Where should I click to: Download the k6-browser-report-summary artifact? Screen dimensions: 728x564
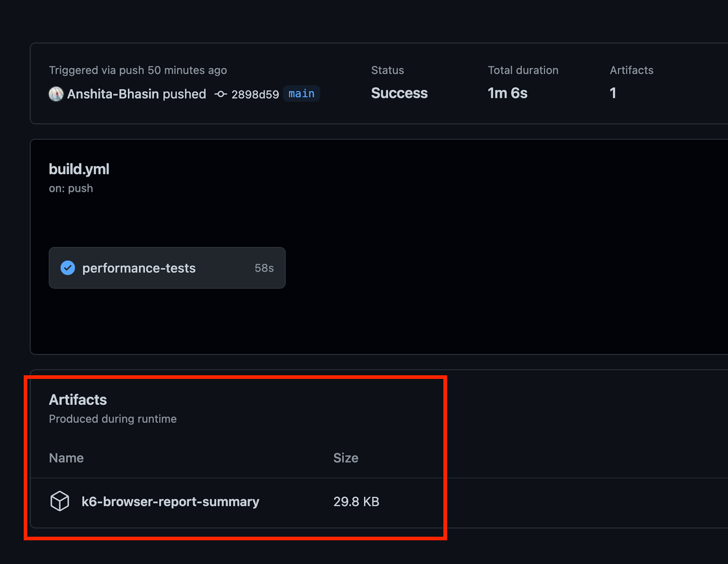click(x=170, y=502)
